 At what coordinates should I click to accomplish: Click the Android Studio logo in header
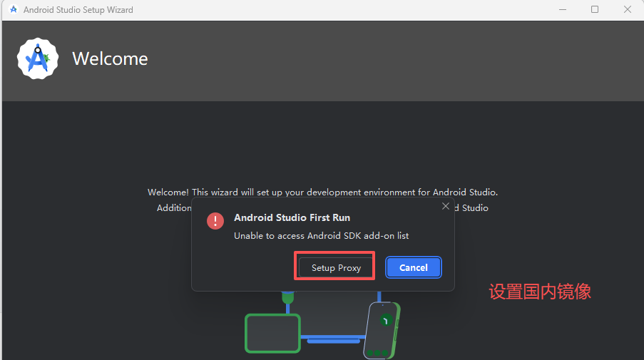(x=38, y=58)
